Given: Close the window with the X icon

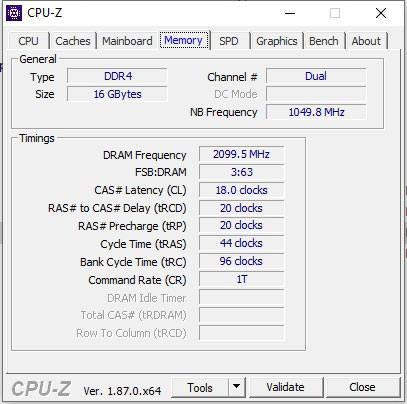Looking at the screenshot, I should (x=381, y=13).
